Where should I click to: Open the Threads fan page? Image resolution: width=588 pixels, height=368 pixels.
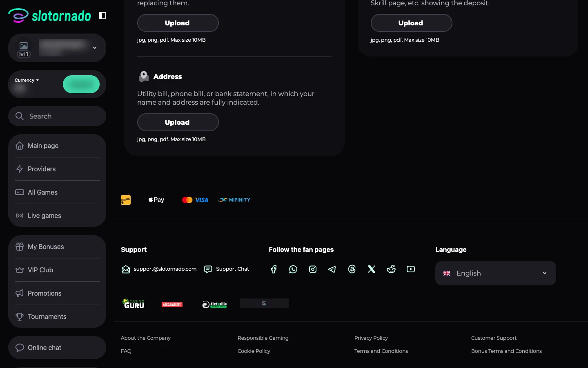pos(352,269)
